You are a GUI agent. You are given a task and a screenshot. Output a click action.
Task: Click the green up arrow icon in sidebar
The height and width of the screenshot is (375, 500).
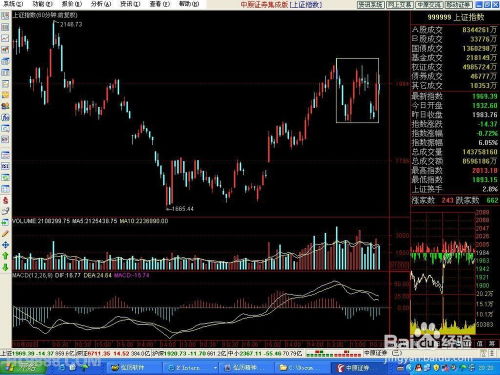pyautogui.click(x=5, y=256)
